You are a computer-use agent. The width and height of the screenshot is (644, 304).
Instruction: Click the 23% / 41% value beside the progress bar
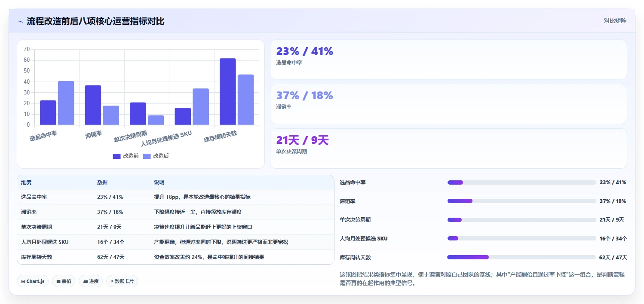(613, 182)
